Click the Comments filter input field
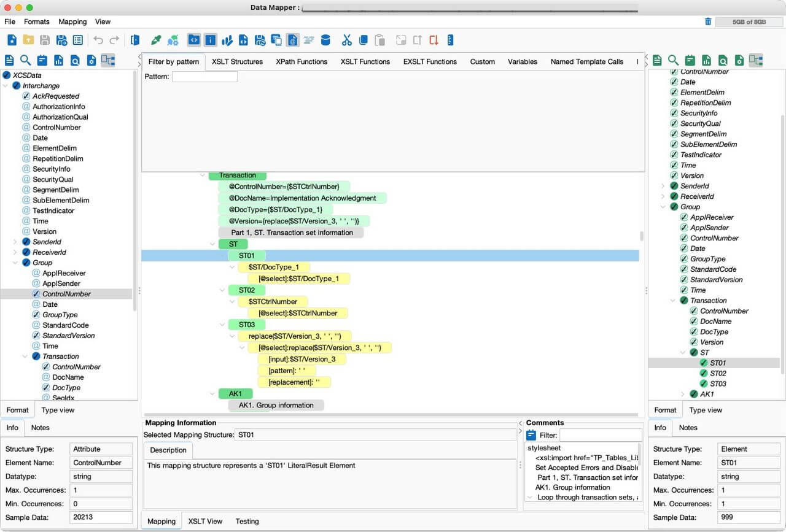This screenshot has width=786, height=532. point(601,435)
